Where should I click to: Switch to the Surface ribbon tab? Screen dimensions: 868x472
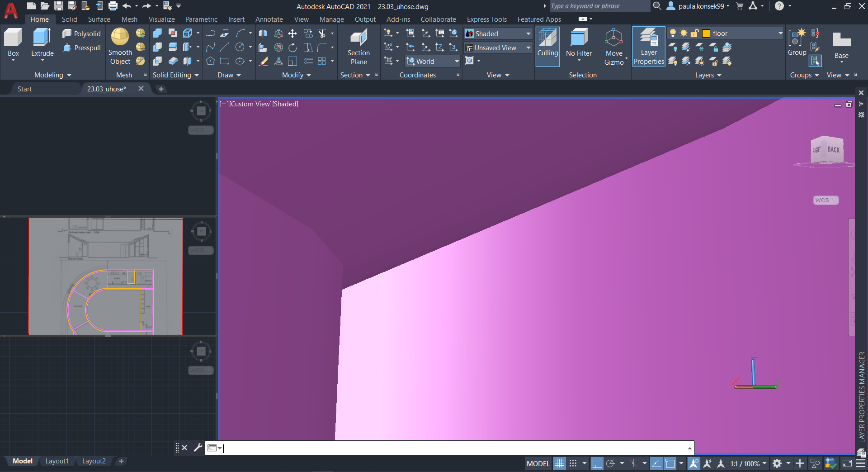click(99, 19)
